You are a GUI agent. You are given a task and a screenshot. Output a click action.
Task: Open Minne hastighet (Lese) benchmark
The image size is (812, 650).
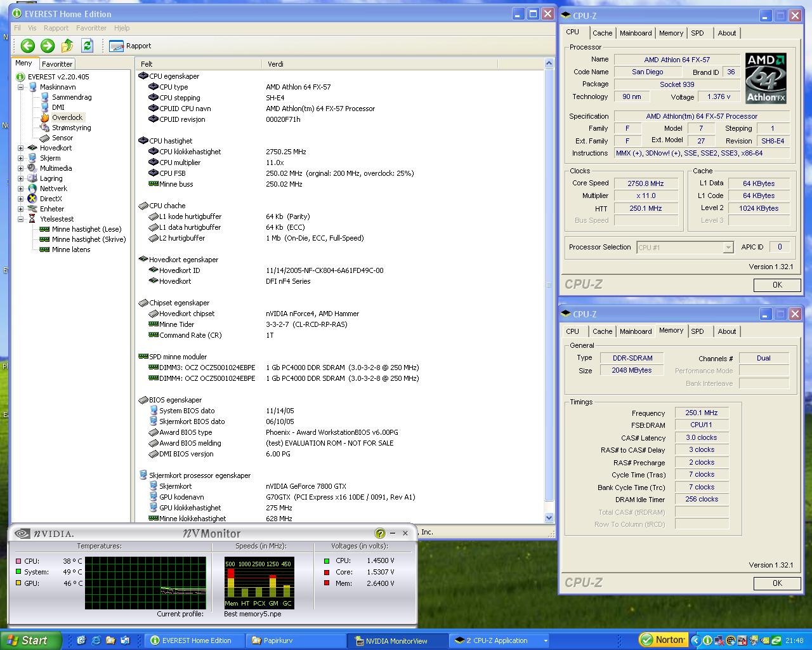click(x=86, y=229)
